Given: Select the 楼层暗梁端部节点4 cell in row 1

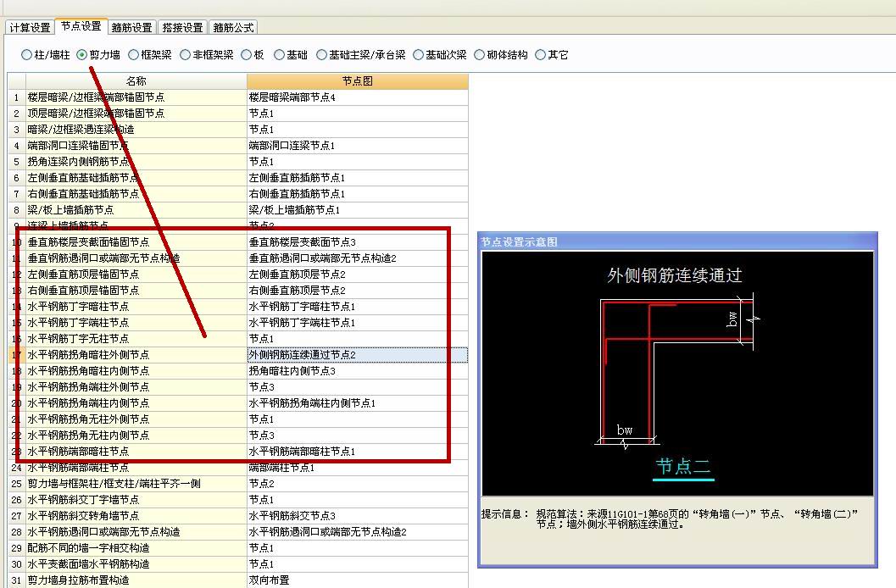Looking at the screenshot, I should click(357, 97).
